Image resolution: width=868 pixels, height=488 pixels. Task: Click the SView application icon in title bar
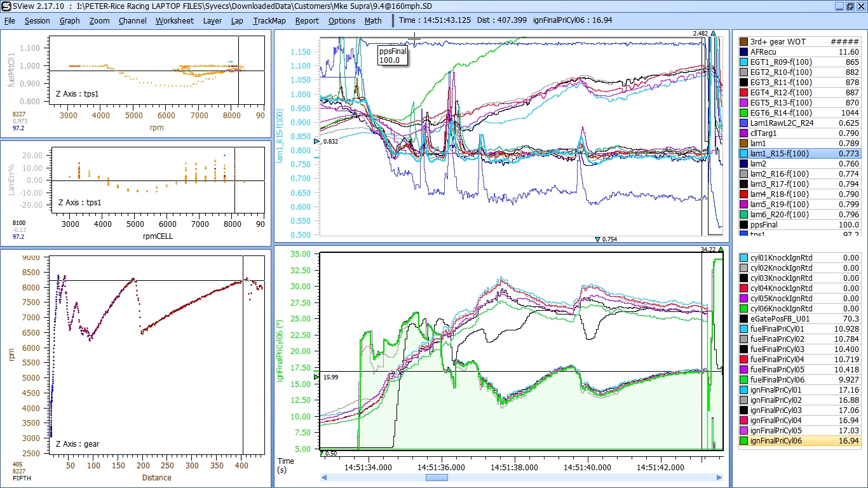6,6
